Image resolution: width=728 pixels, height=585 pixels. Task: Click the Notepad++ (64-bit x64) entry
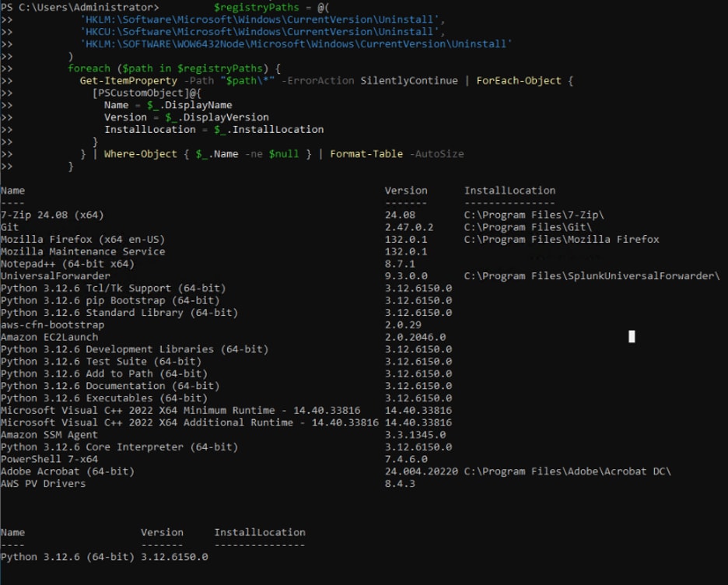click(x=68, y=264)
